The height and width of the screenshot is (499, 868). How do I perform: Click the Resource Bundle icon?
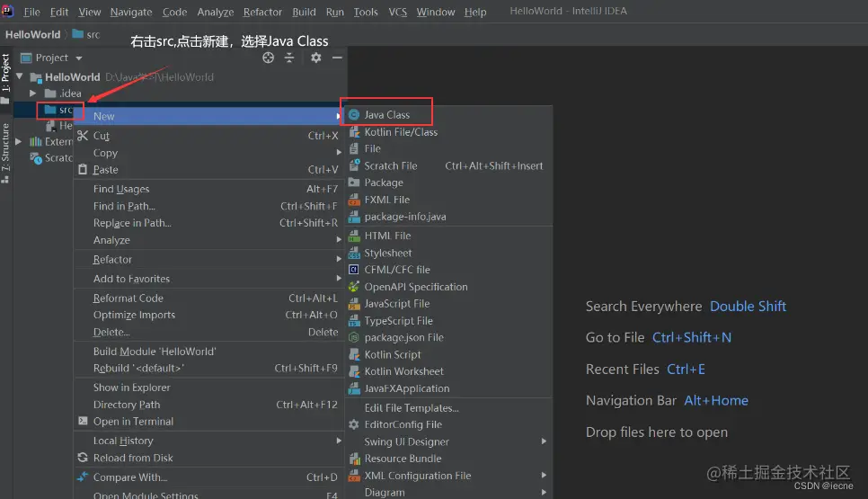(x=354, y=459)
